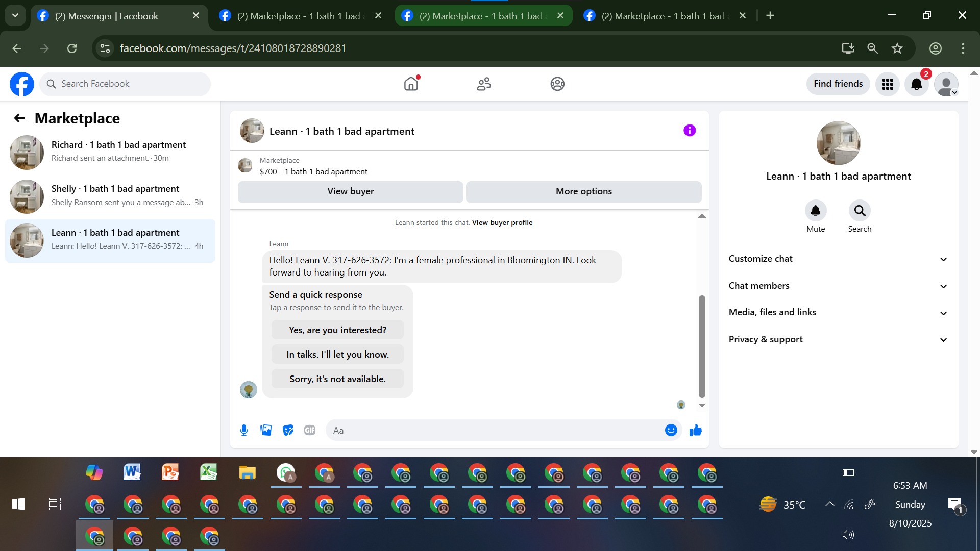The image size is (980, 551).
Task: Open the sticker picker icon
Action: 288,430
